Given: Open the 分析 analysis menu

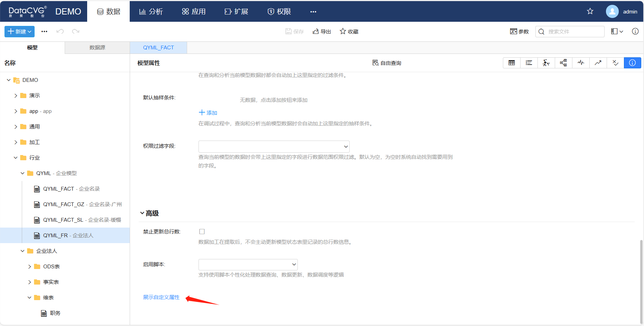Looking at the screenshot, I should [x=151, y=11].
